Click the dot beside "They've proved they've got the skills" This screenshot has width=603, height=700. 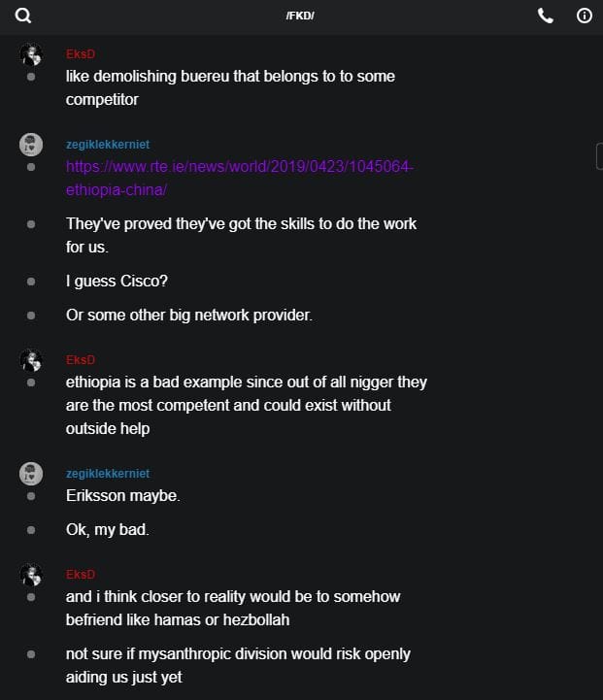tap(31, 223)
